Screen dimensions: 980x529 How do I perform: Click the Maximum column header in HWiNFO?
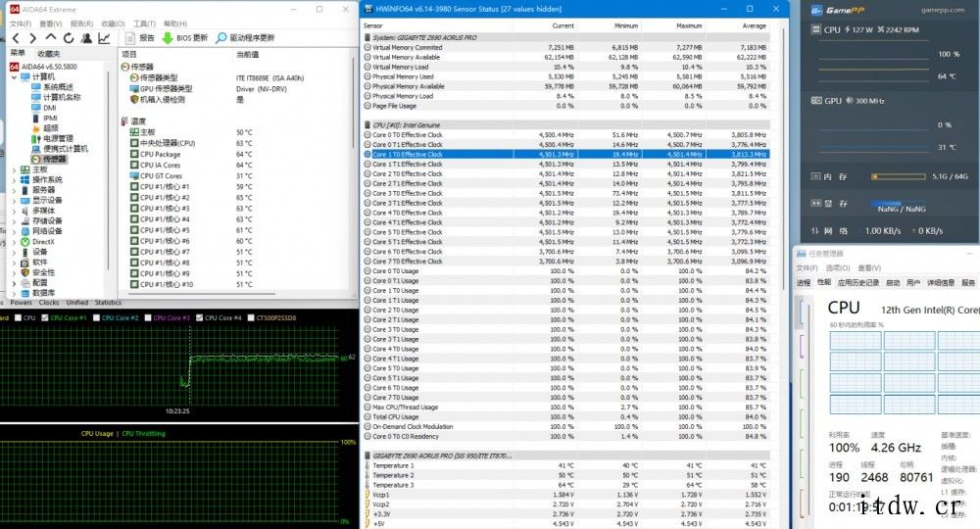tap(689, 25)
